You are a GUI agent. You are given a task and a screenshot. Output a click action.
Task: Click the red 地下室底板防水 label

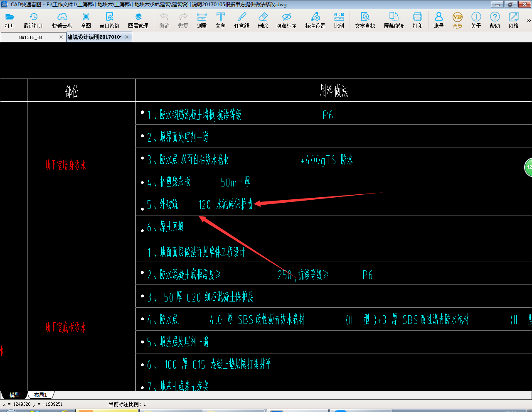(x=66, y=328)
